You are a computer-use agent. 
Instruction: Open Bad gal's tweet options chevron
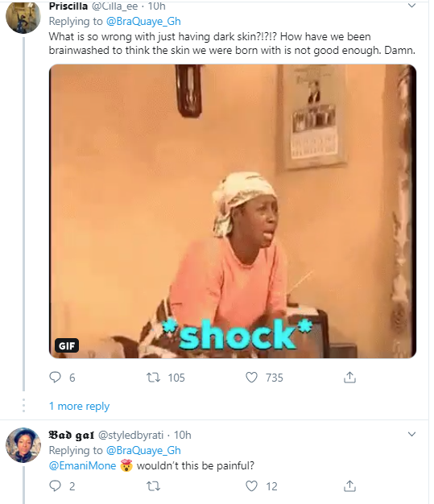[411, 434]
